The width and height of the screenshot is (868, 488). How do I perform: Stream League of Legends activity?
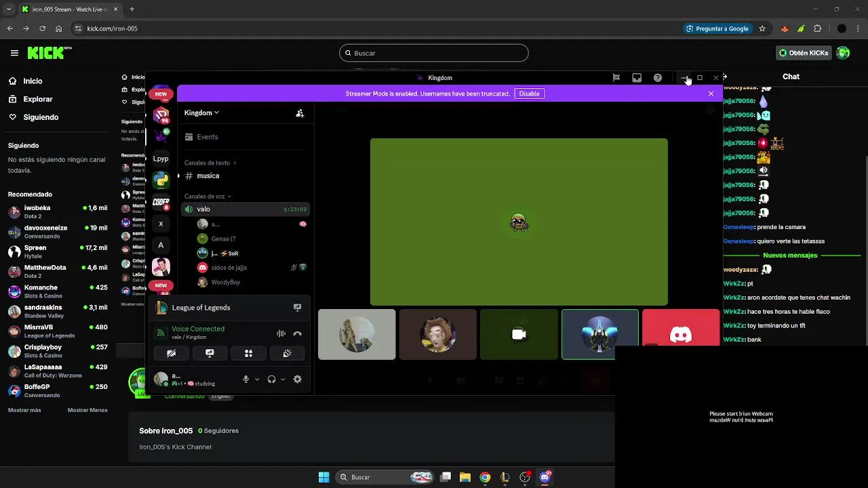coord(297,308)
